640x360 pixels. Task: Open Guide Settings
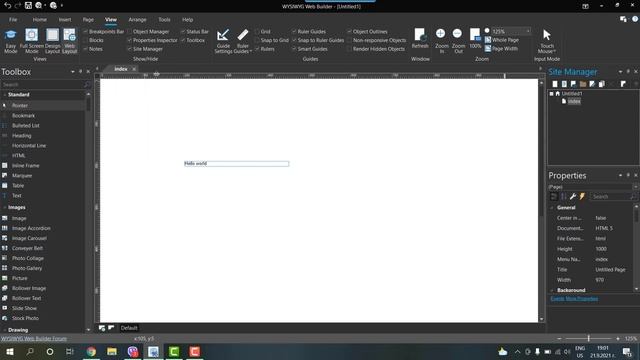click(x=223, y=41)
